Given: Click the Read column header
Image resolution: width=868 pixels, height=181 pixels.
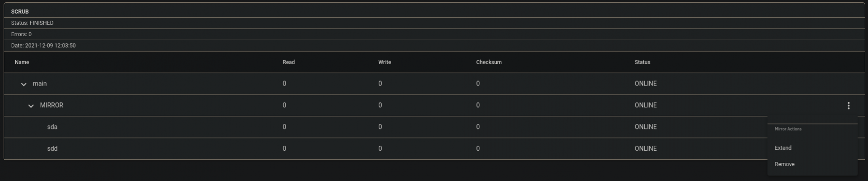Looking at the screenshot, I should [x=288, y=62].
